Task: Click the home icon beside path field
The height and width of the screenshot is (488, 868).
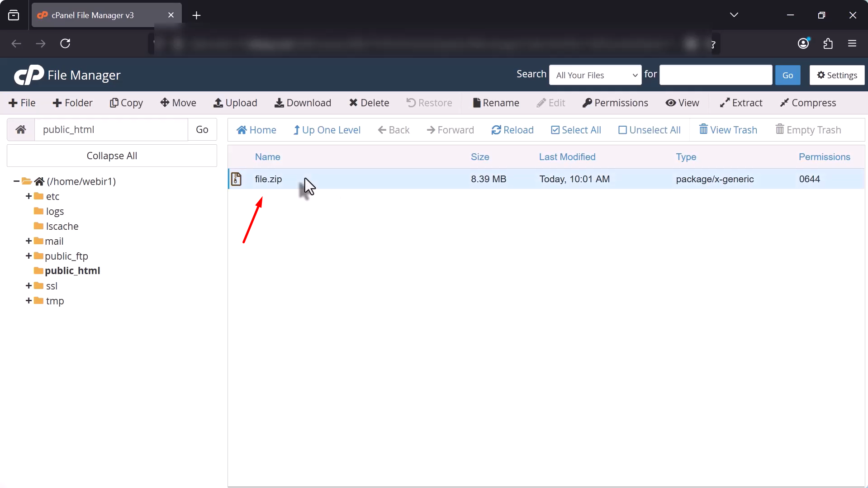Action: click(x=21, y=130)
